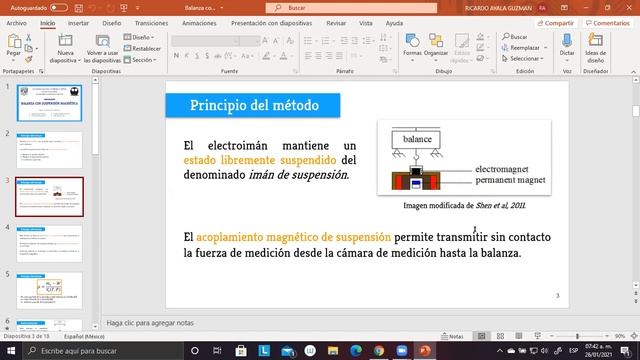Open the Windows Start menu
The width and height of the screenshot is (640, 360).
pyautogui.click(x=11, y=351)
